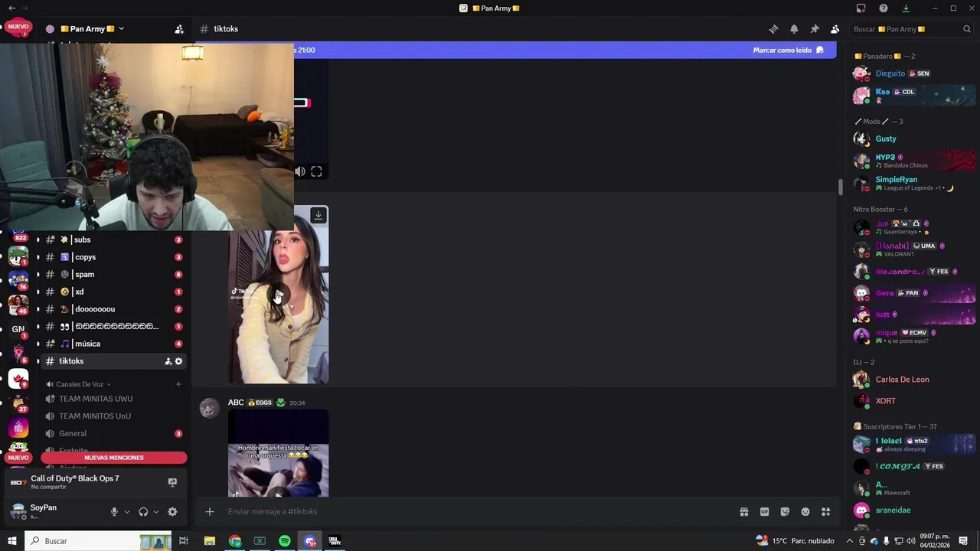Show hidden system tray icons chevron
980x551 pixels.
849,541
